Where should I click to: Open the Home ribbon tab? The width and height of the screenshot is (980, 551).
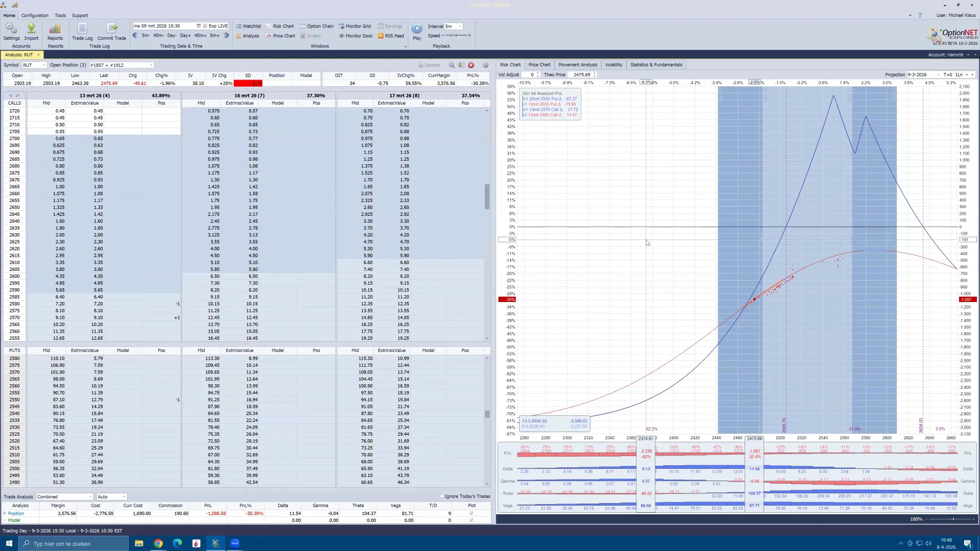[x=9, y=15]
